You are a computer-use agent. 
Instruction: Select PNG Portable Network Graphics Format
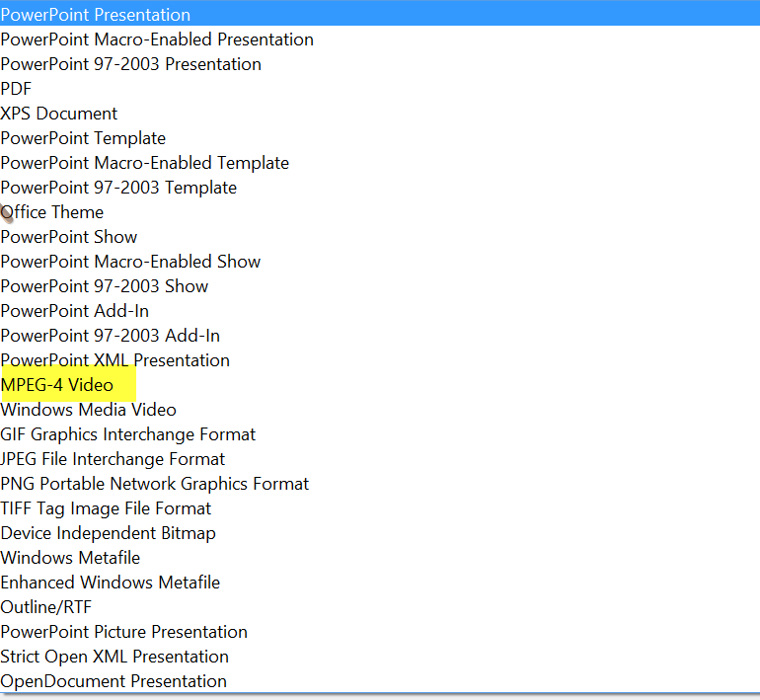click(x=380, y=485)
